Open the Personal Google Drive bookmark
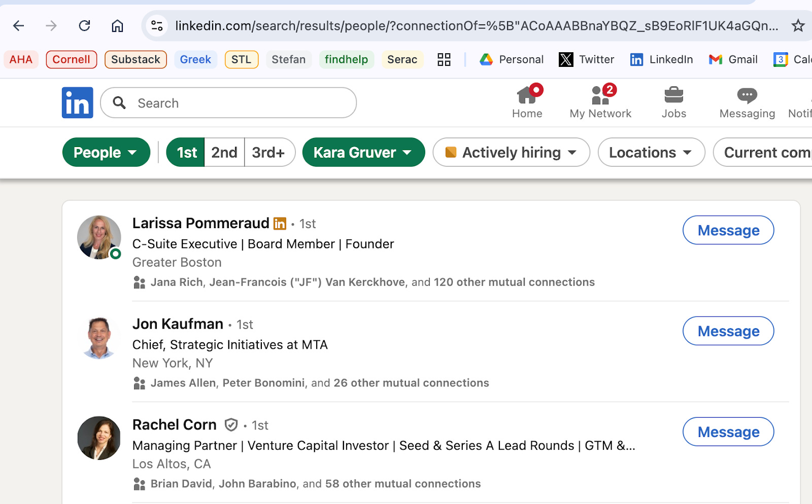Screen dimensions: 812x504 (x=512, y=60)
